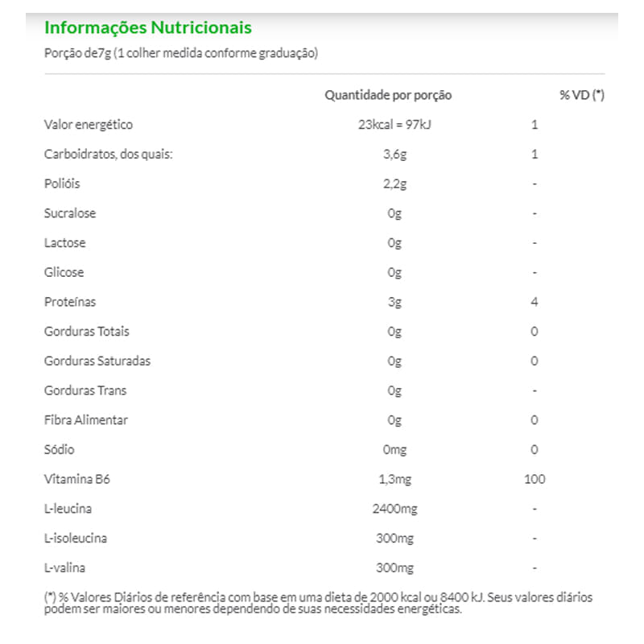Select the Valor energético row label

point(89,125)
